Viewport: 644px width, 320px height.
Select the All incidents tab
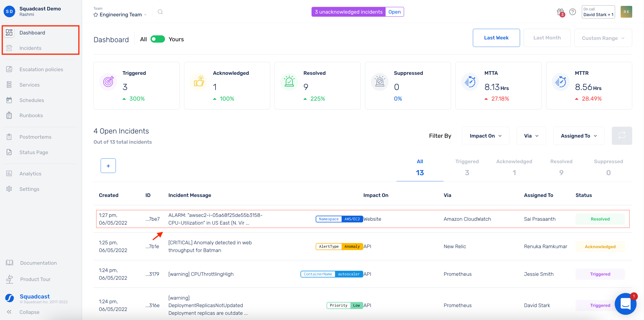click(x=420, y=167)
